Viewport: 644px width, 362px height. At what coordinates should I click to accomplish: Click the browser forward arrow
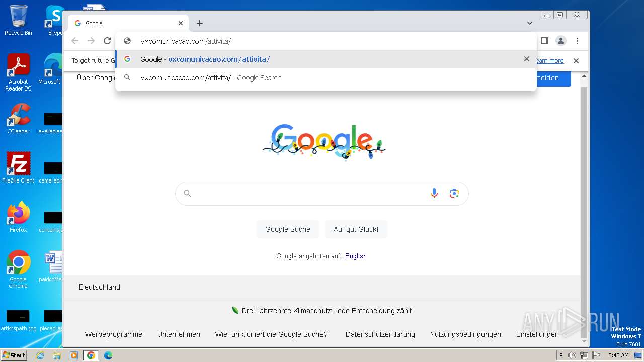(91, 41)
